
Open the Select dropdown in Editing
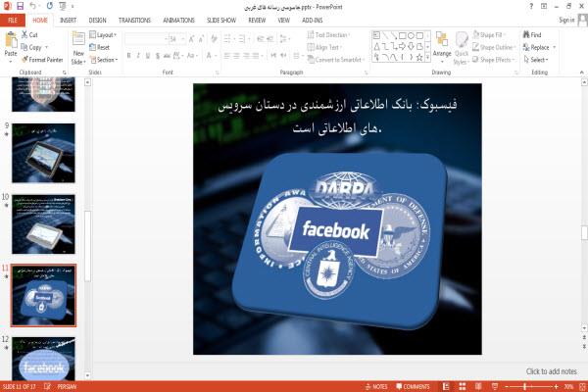click(x=536, y=60)
